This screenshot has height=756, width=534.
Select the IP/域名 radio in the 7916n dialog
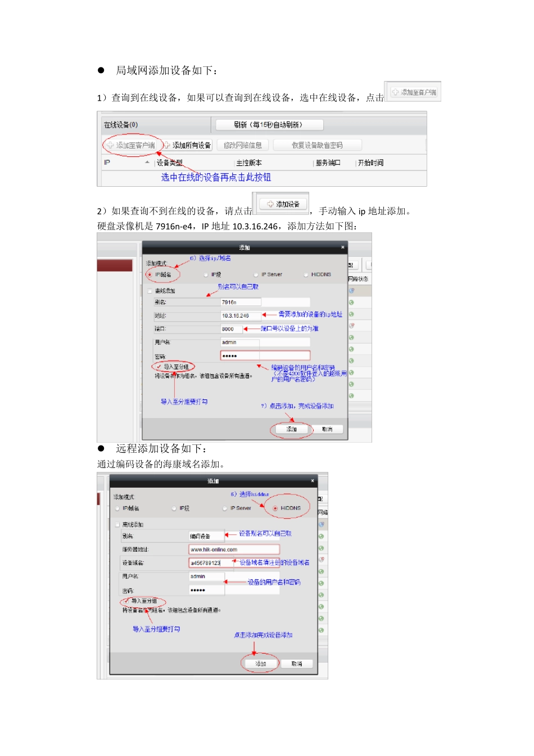150,274
